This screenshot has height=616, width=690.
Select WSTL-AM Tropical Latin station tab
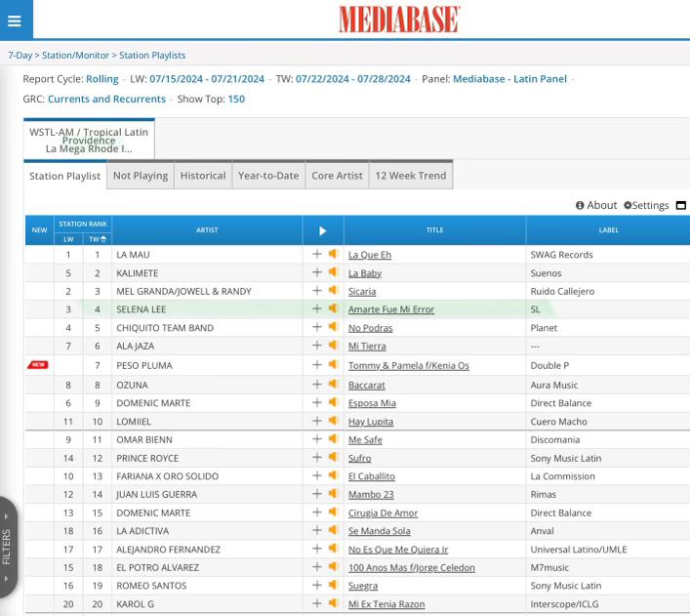coord(89,140)
